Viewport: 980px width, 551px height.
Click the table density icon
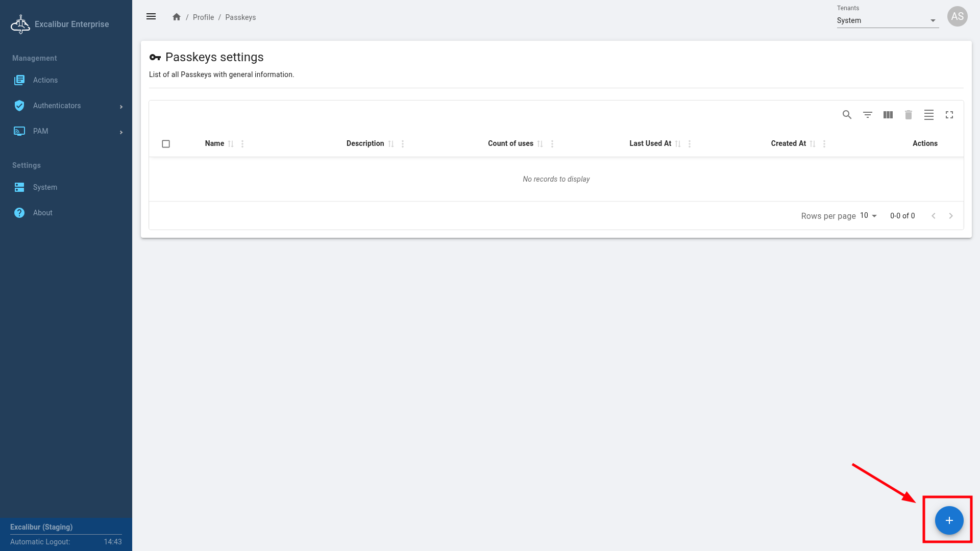[x=928, y=115]
